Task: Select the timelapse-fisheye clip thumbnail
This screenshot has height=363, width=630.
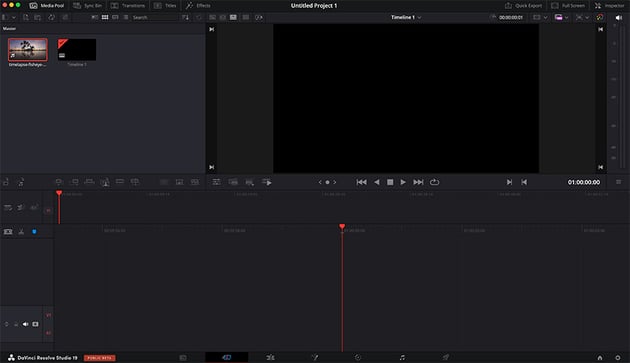Action: 28,49
